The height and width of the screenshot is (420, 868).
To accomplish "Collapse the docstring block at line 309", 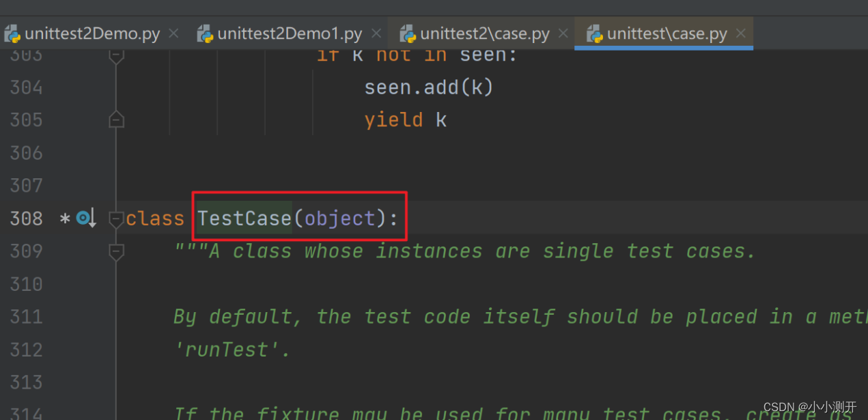I will pyautogui.click(x=116, y=251).
